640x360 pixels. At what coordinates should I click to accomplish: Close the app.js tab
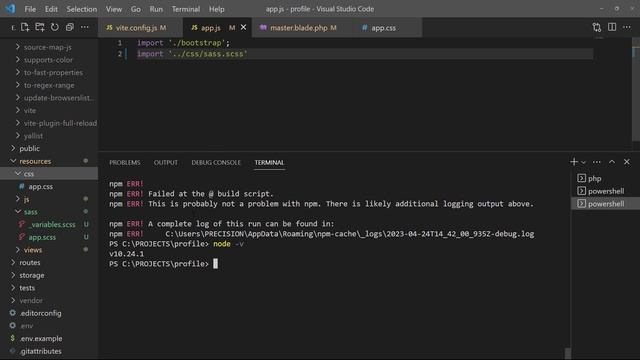(x=244, y=27)
